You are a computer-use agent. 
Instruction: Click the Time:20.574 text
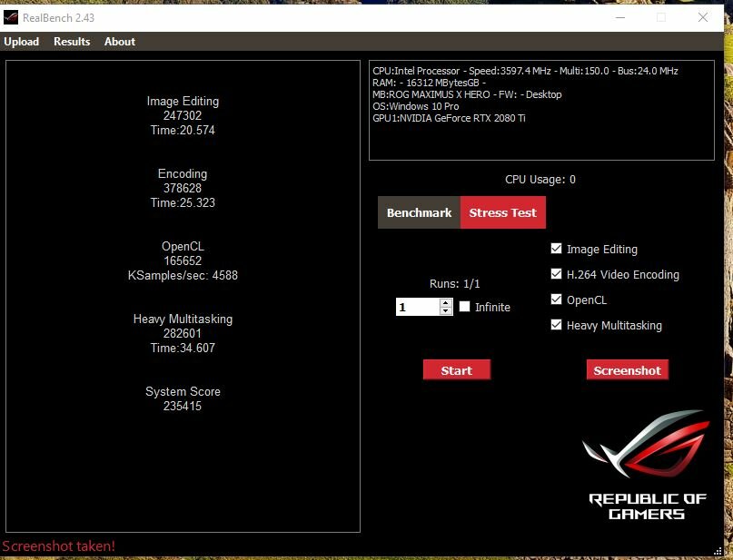coord(183,131)
